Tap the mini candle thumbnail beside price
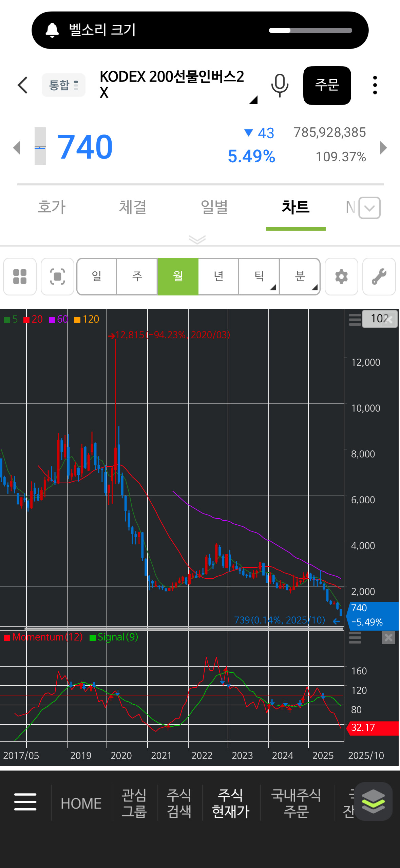The image size is (400, 868). (40, 146)
